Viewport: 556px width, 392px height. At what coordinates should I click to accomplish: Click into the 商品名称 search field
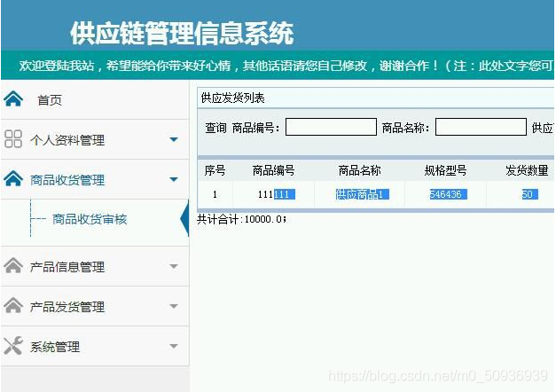click(x=481, y=127)
